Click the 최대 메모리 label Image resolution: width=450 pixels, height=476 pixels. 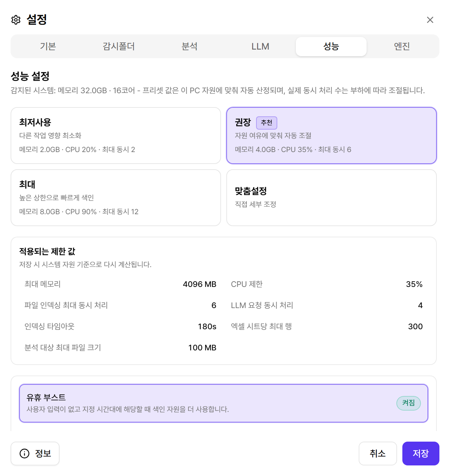(x=43, y=284)
